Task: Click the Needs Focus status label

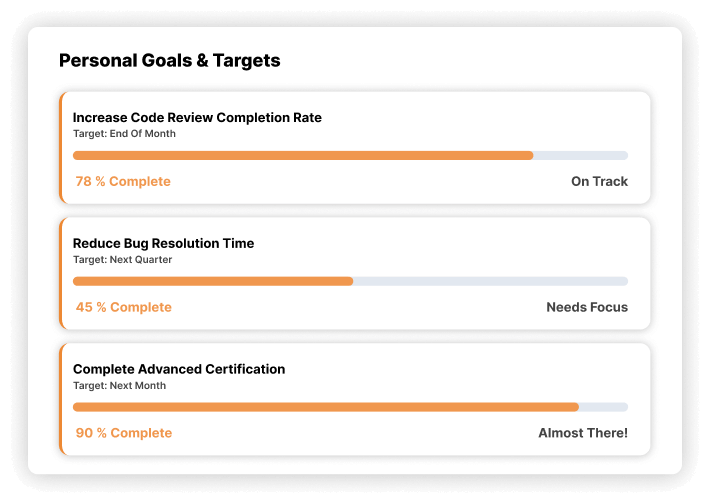Action: 587,308
